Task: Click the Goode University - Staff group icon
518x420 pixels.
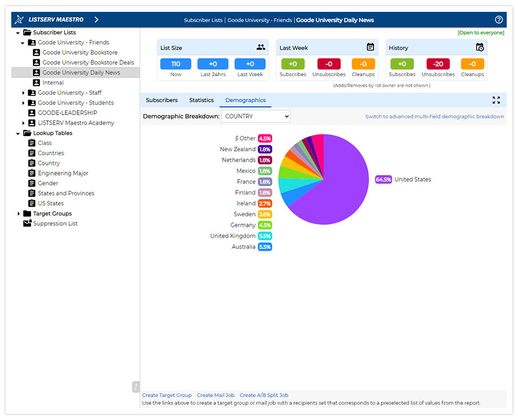Action: pos(32,93)
